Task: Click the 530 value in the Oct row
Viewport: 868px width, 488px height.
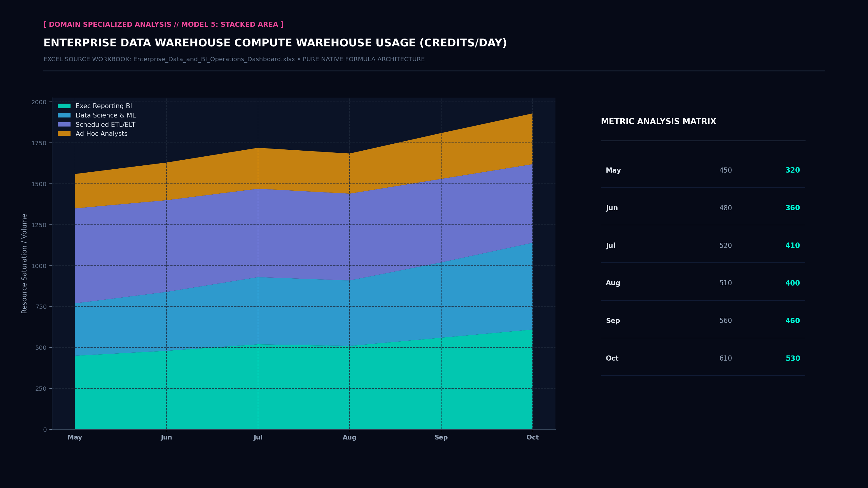Action: (x=793, y=358)
